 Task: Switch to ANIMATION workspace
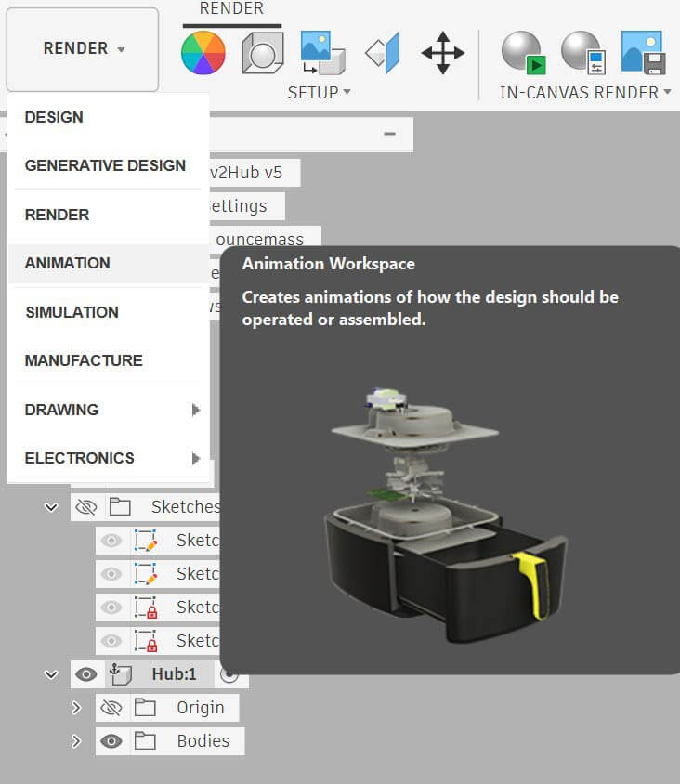tap(109, 264)
